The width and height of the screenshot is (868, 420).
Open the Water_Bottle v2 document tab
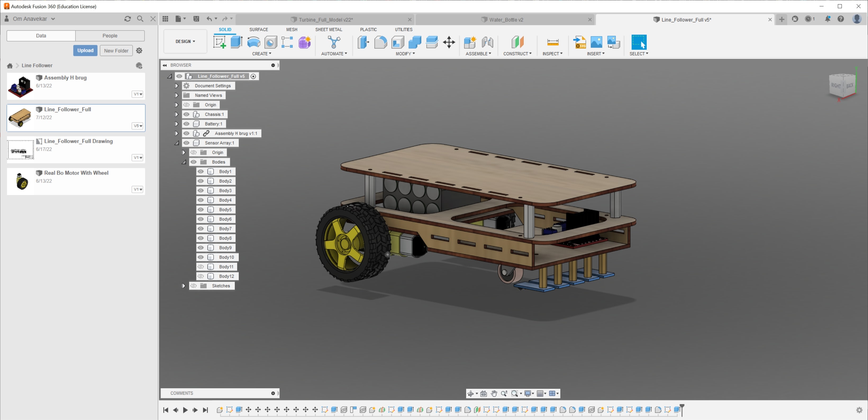pyautogui.click(x=506, y=20)
